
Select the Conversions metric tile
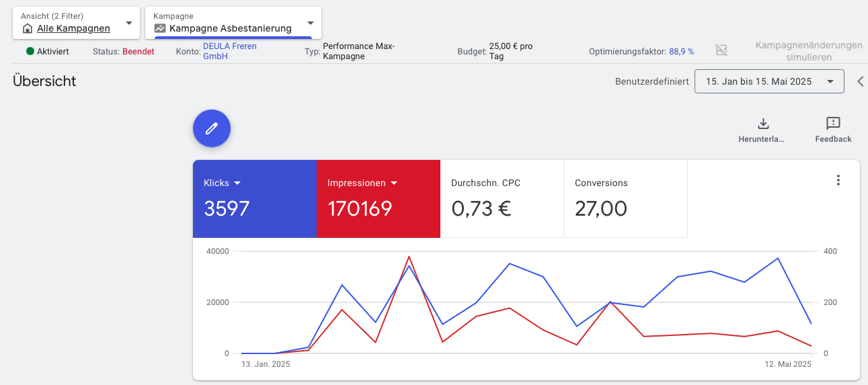click(x=625, y=199)
